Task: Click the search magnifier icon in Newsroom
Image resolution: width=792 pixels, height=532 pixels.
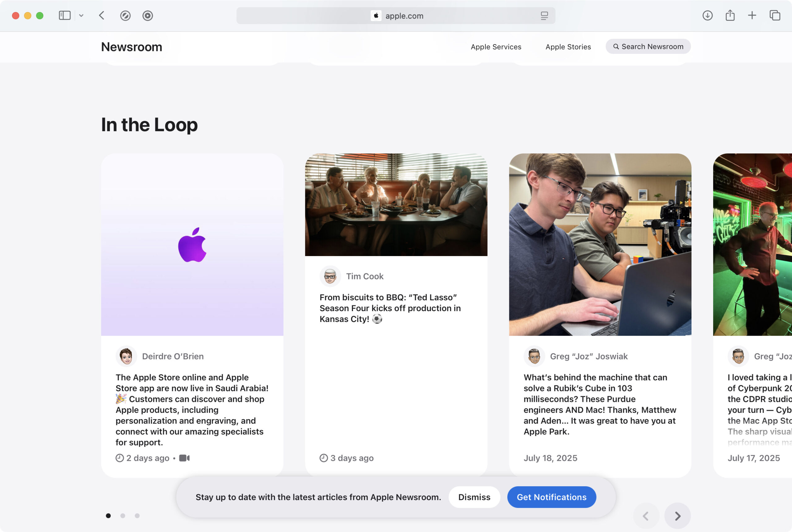Action: [616, 46]
